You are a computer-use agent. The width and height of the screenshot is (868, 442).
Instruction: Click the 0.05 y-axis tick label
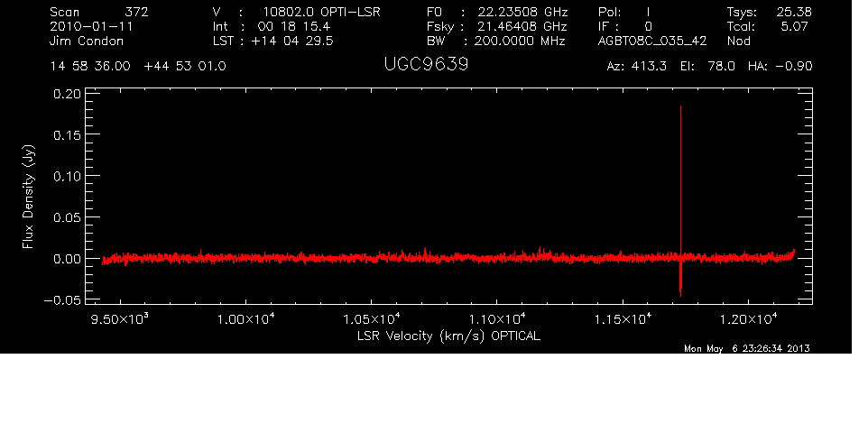(x=67, y=217)
